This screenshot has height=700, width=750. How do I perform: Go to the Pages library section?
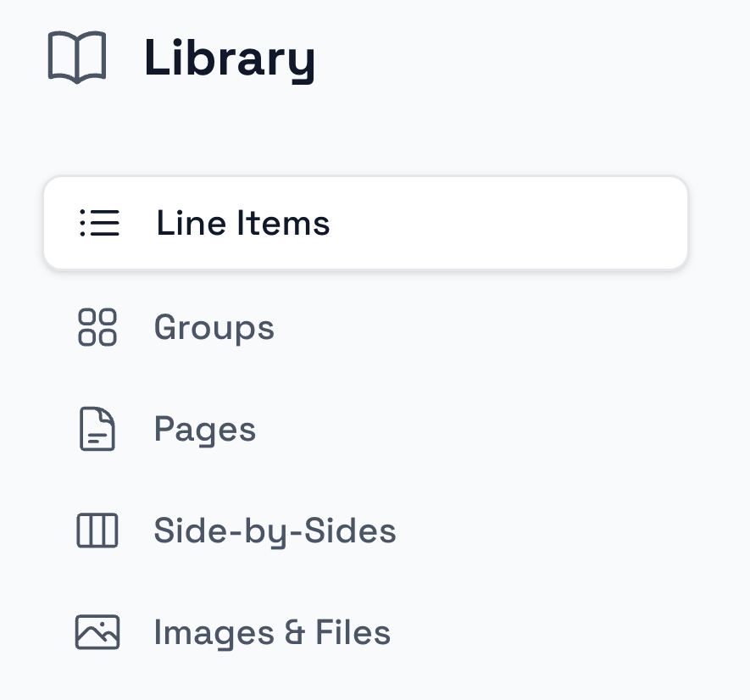tap(204, 430)
